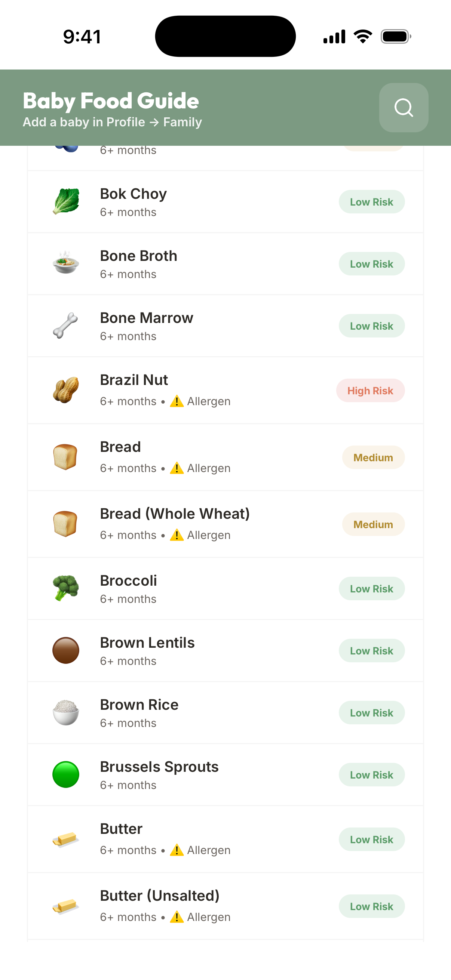This screenshot has width=451, height=980.
Task: Tap the Brown Lentils brown circle
Action: (x=66, y=650)
